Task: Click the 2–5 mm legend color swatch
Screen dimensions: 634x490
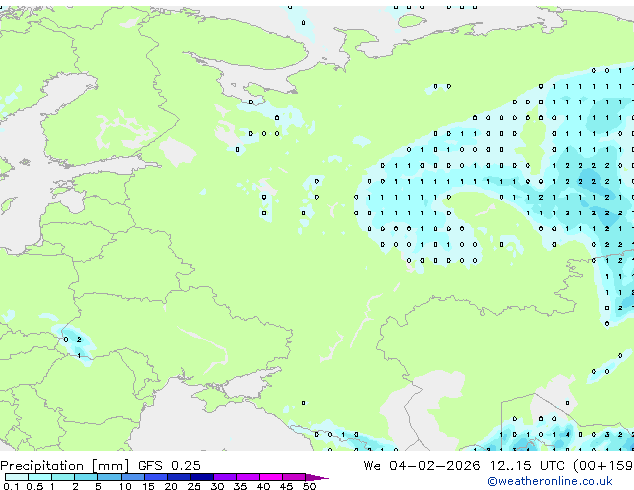Action: 86,477
